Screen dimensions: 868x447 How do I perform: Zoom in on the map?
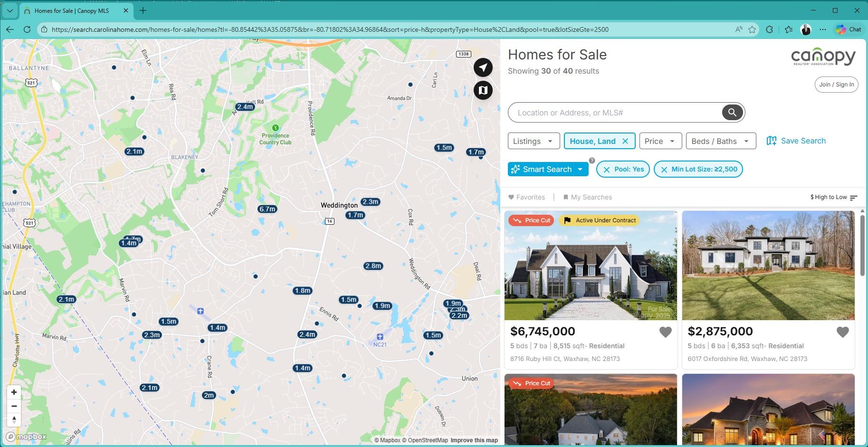pos(14,392)
